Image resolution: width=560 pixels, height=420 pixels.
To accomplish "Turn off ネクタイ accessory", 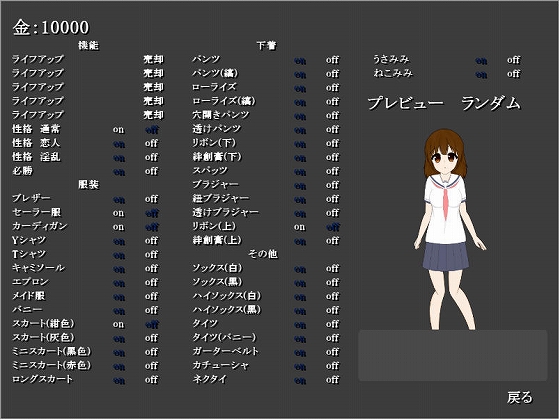I will 332,380.
